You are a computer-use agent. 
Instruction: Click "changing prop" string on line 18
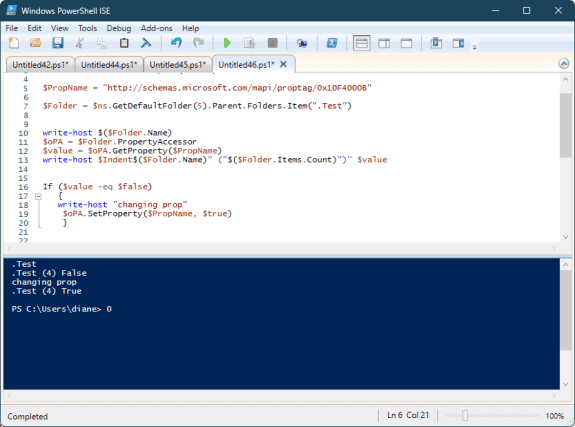tap(150, 205)
